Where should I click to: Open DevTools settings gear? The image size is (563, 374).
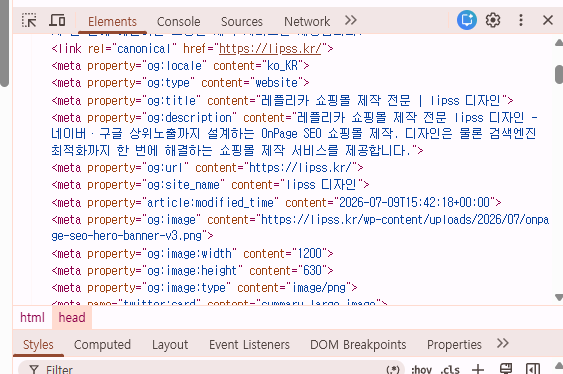pyautogui.click(x=493, y=20)
